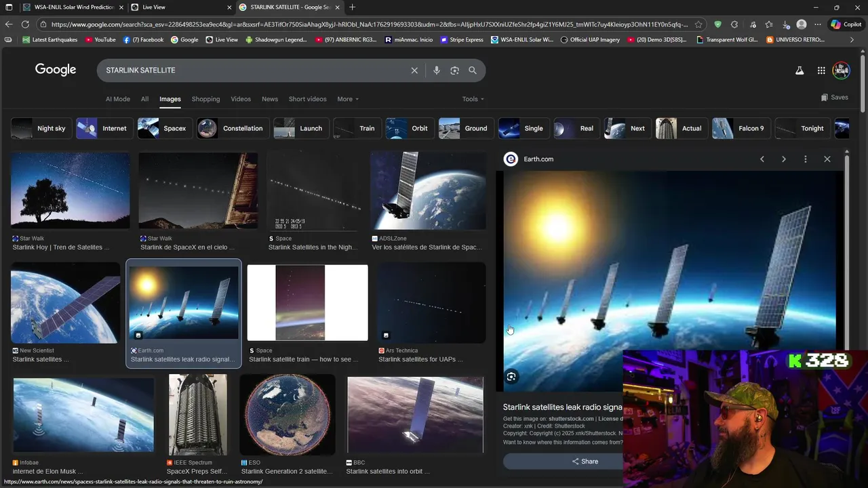Bookmark this page with star icon
868x488 pixels.
click(x=698, y=24)
